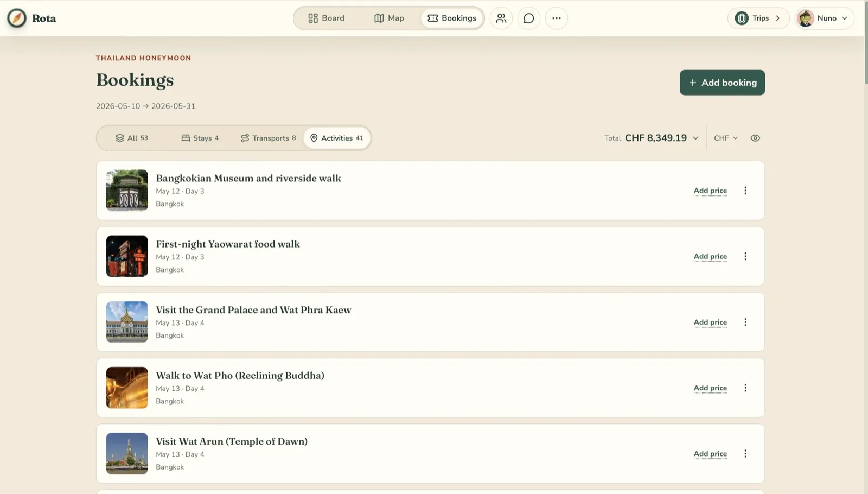868x494 pixels.
Task: Add price for Grand Palace visit
Action: (710, 322)
